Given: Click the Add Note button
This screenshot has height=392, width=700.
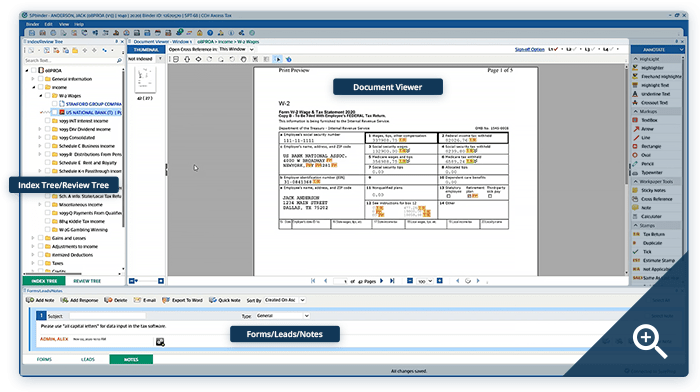Looking at the screenshot, I should click(40, 300).
